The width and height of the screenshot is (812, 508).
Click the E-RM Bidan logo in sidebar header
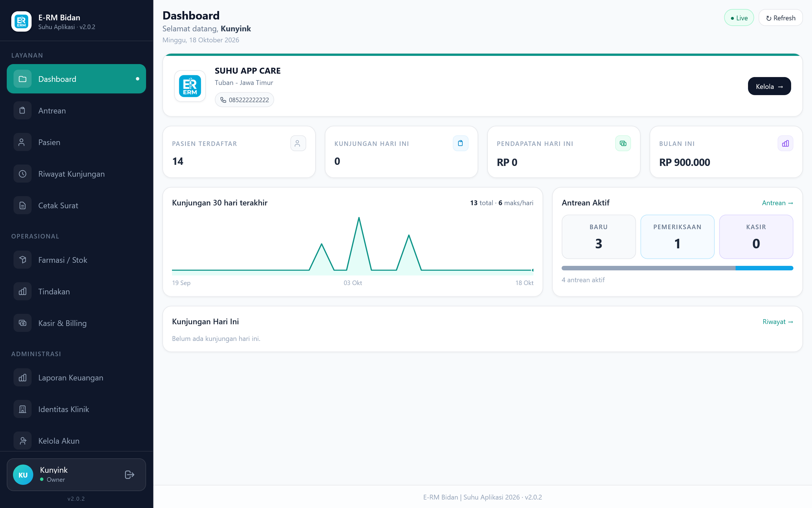[x=21, y=21]
